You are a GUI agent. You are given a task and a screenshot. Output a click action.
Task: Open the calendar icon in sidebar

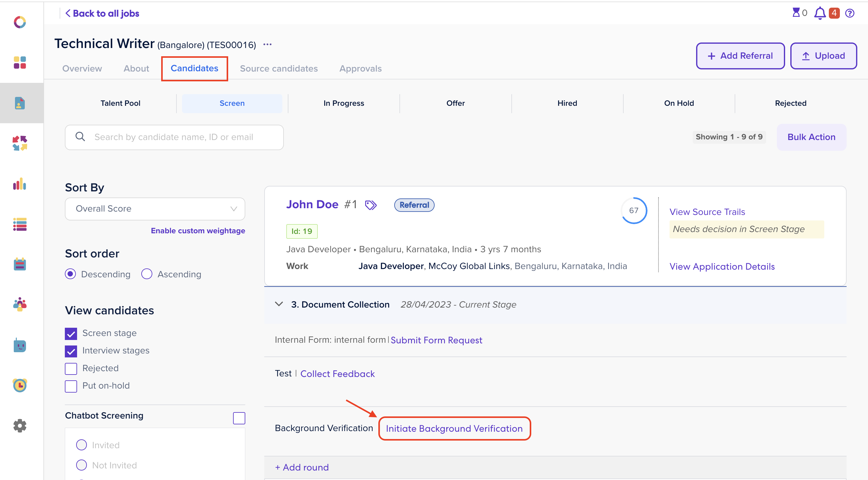(20, 264)
